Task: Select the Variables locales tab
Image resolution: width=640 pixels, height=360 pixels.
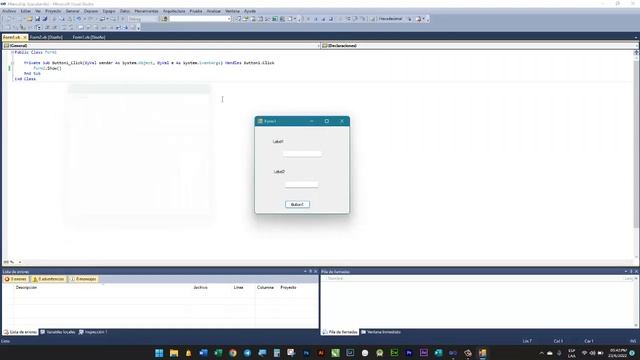Action: click(x=58, y=332)
